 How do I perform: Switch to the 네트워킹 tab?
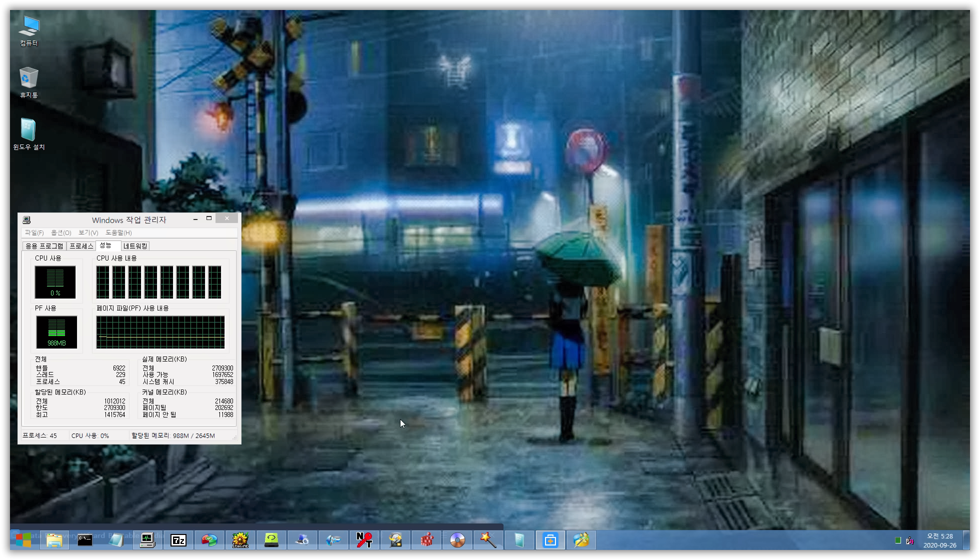[x=135, y=246]
